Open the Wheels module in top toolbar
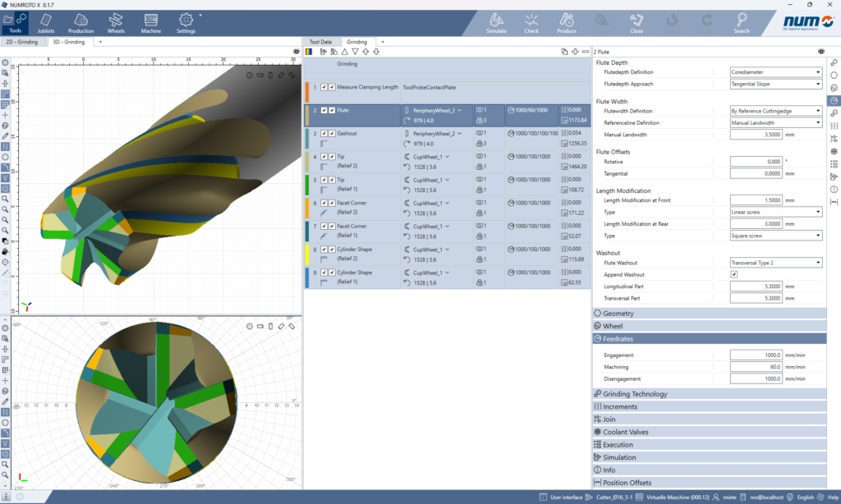The image size is (841, 504). pyautogui.click(x=116, y=22)
